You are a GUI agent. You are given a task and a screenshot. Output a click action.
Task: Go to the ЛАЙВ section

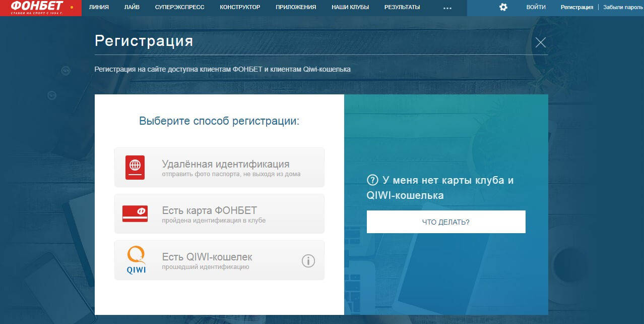(x=132, y=8)
